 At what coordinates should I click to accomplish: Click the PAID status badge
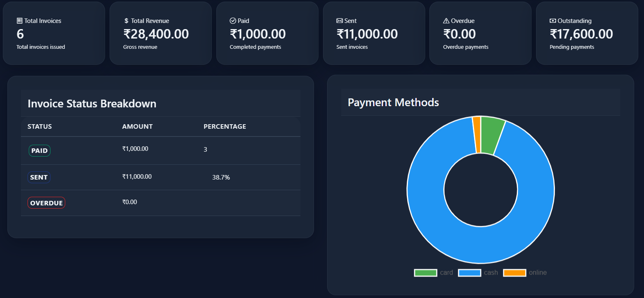pyautogui.click(x=39, y=150)
